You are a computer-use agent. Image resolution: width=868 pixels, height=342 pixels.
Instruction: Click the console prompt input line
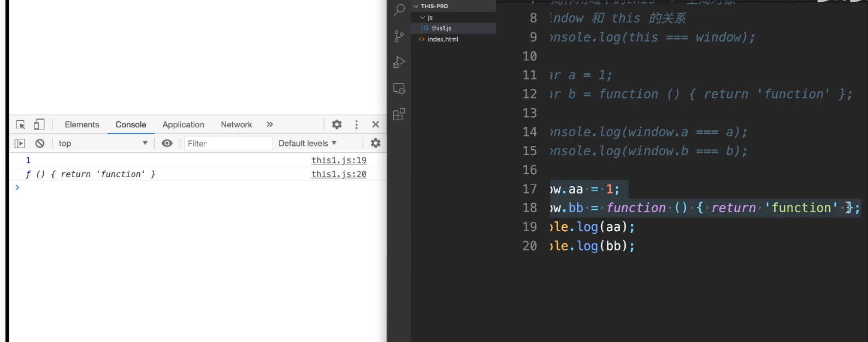coord(197,187)
